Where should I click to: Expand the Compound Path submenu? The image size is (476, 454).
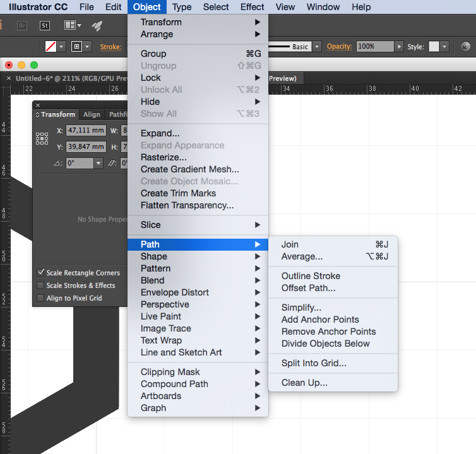click(x=198, y=384)
